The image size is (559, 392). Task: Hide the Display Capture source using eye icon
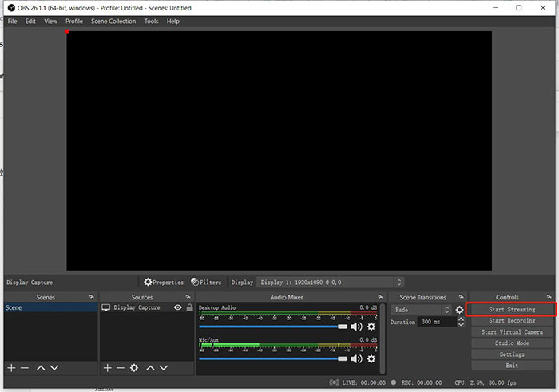pyautogui.click(x=178, y=307)
